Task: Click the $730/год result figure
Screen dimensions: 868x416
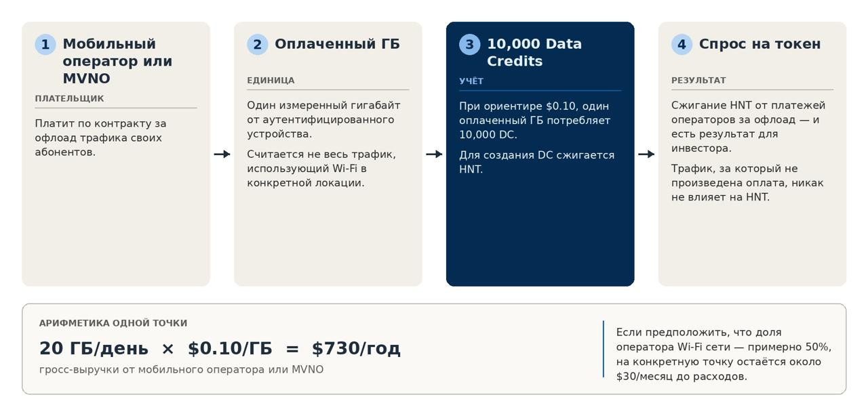Action: point(356,348)
